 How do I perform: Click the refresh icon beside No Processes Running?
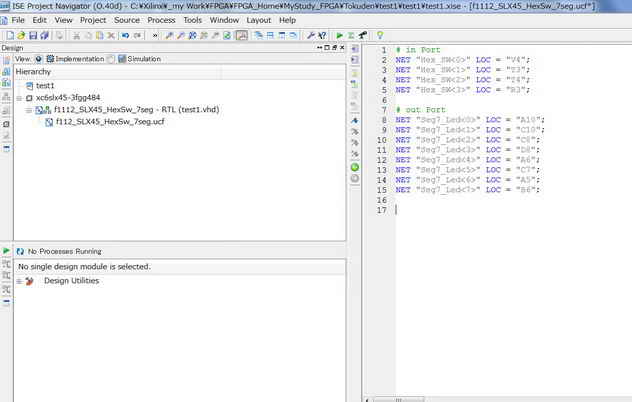[20, 252]
